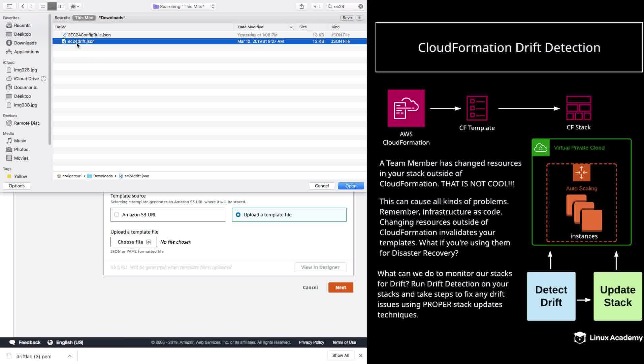Open Recents in the sidebar
Viewport: 644px width, 364px height.
[22, 25]
